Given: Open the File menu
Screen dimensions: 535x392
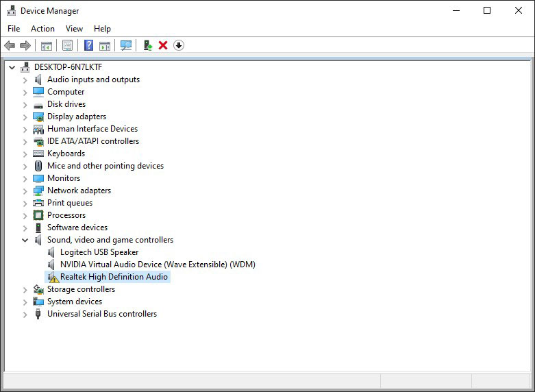Looking at the screenshot, I should point(14,29).
